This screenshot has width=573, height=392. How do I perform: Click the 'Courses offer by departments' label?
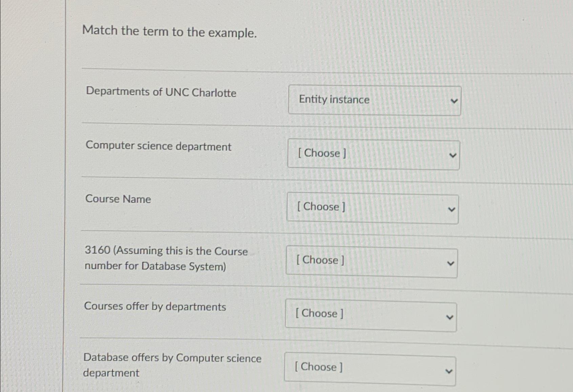tap(155, 307)
